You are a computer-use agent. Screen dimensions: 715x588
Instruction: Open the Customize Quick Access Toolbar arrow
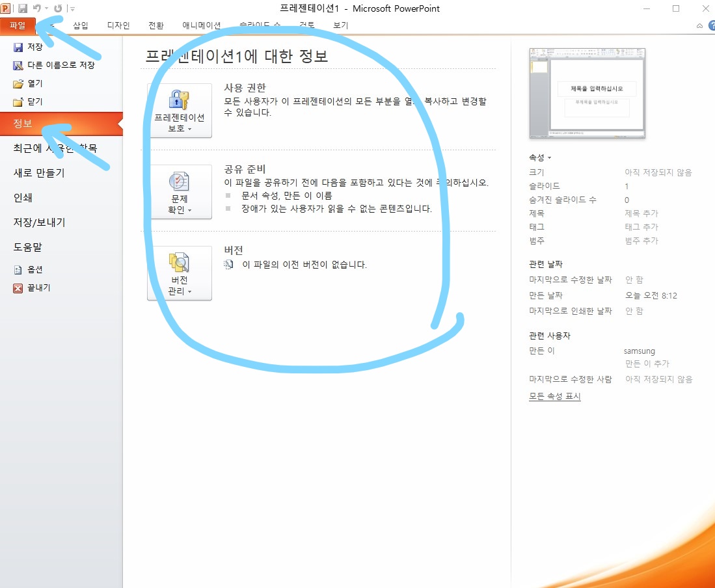[x=72, y=8]
